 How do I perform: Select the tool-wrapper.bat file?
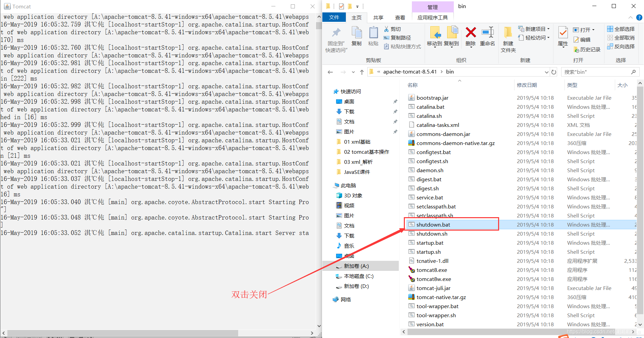tap(437, 306)
